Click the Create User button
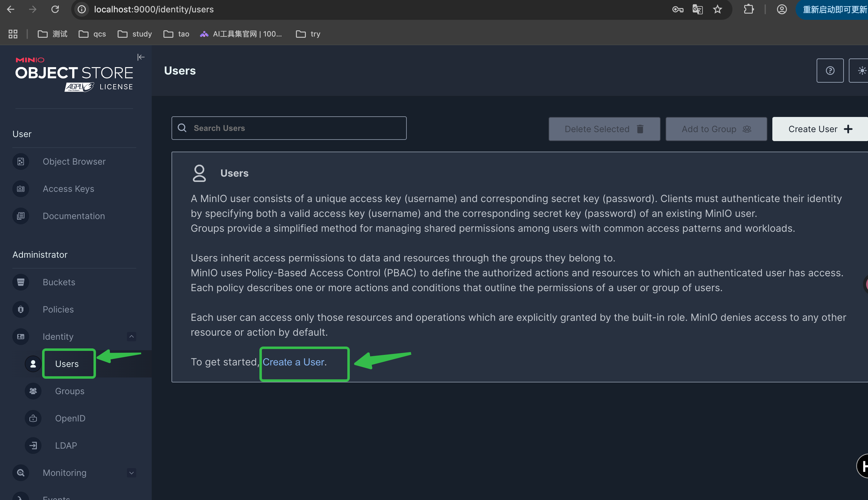Screen dimensions: 868x500 (819, 129)
